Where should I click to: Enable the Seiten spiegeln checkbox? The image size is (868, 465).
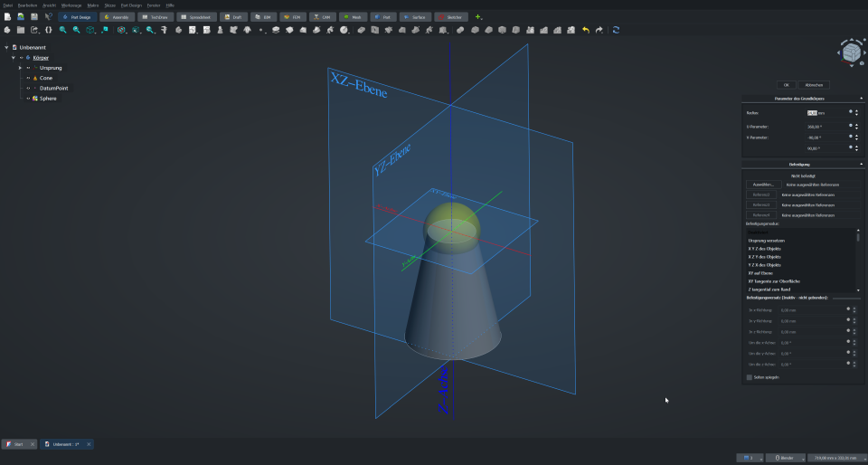click(749, 377)
